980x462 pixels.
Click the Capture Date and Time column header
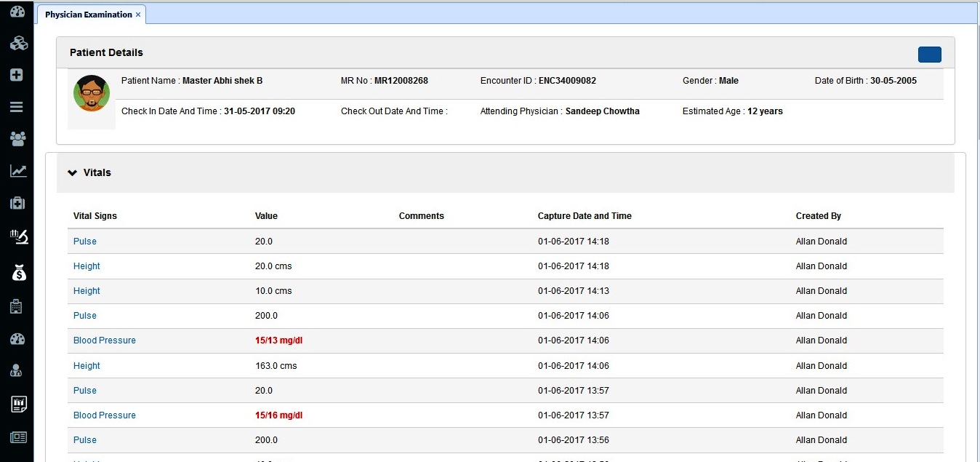(x=585, y=216)
